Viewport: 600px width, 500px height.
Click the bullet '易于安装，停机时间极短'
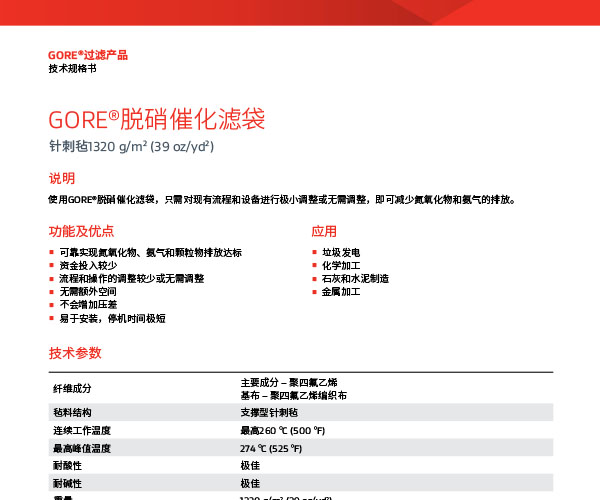tap(112, 318)
